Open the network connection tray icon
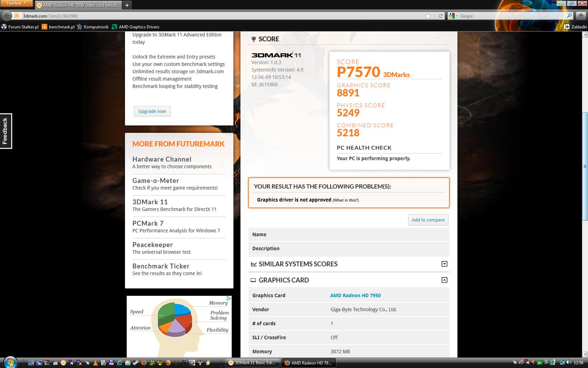588x368 pixels. click(562, 362)
